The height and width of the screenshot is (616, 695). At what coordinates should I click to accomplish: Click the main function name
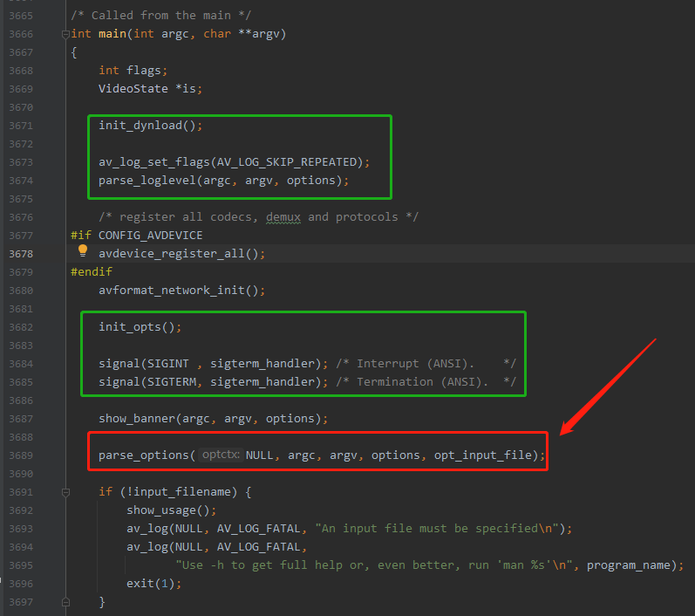click(112, 34)
